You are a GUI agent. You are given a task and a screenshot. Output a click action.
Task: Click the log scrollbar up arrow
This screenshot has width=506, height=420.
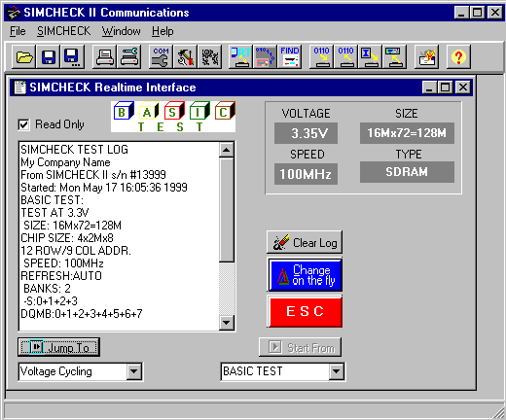pyautogui.click(x=227, y=150)
